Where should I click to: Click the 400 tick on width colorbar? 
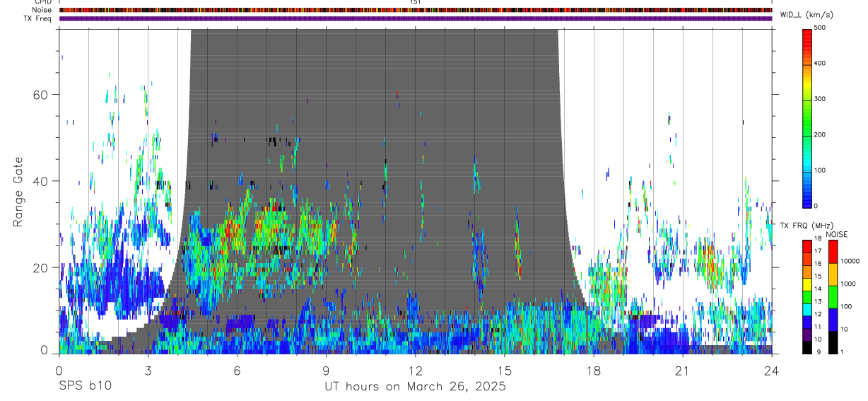coord(821,63)
